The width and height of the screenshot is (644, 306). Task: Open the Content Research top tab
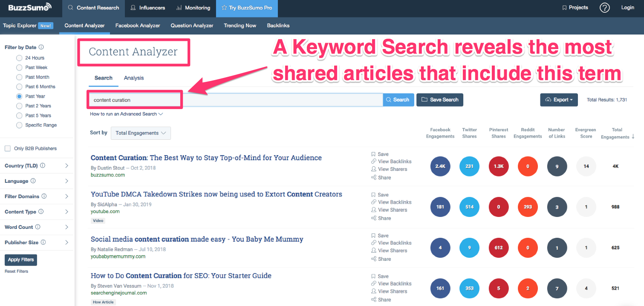(94, 8)
